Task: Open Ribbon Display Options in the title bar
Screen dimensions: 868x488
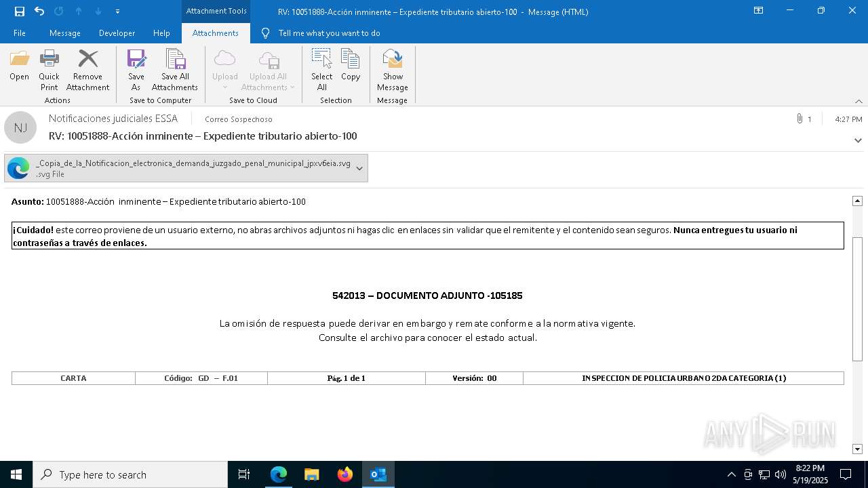Action: tap(758, 11)
